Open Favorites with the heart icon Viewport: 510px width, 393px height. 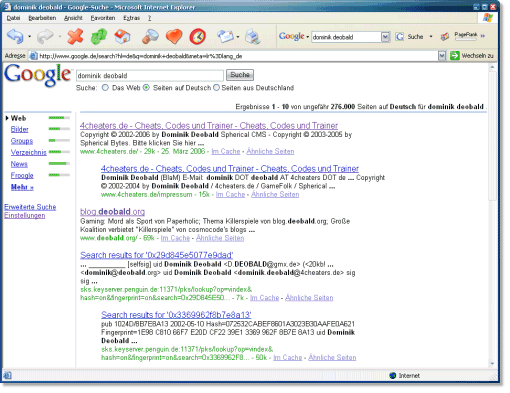pyautogui.click(x=174, y=36)
